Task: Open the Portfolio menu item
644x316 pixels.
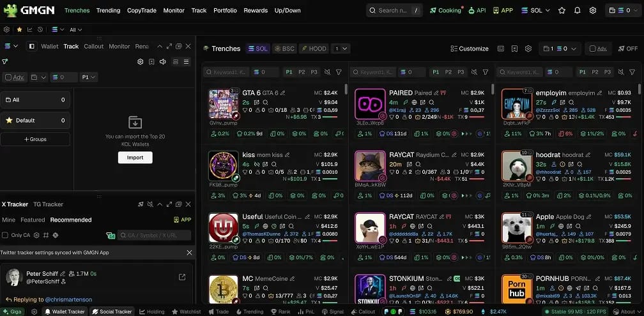Action: click(x=225, y=10)
